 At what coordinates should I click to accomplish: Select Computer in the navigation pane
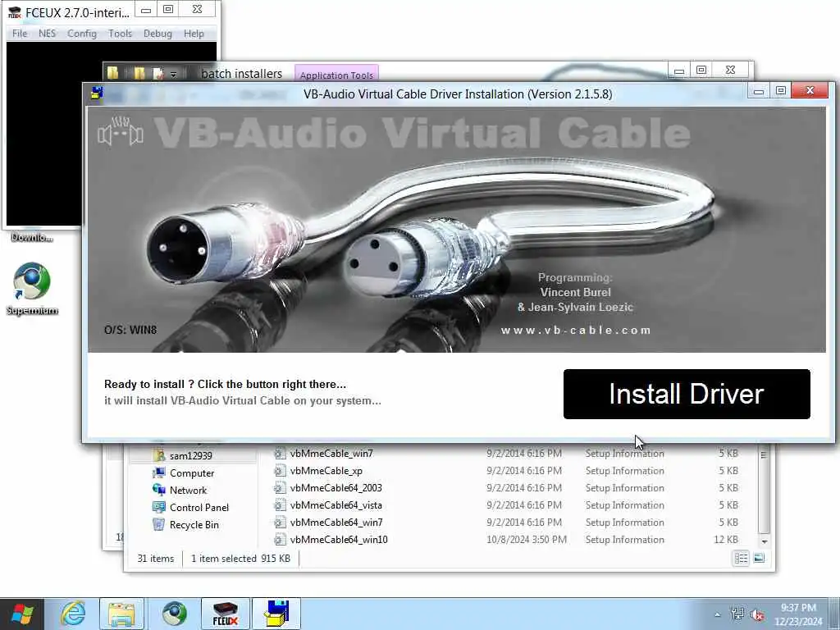[x=192, y=473]
